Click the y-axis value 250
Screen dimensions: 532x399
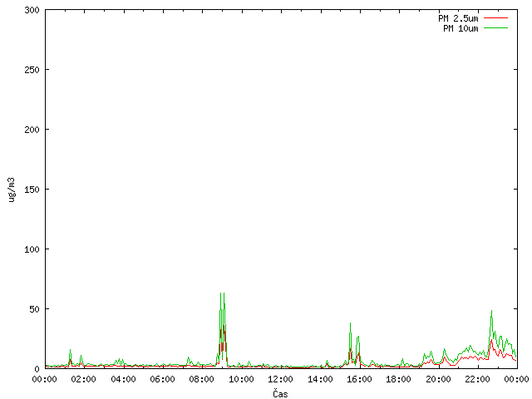point(32,70)
